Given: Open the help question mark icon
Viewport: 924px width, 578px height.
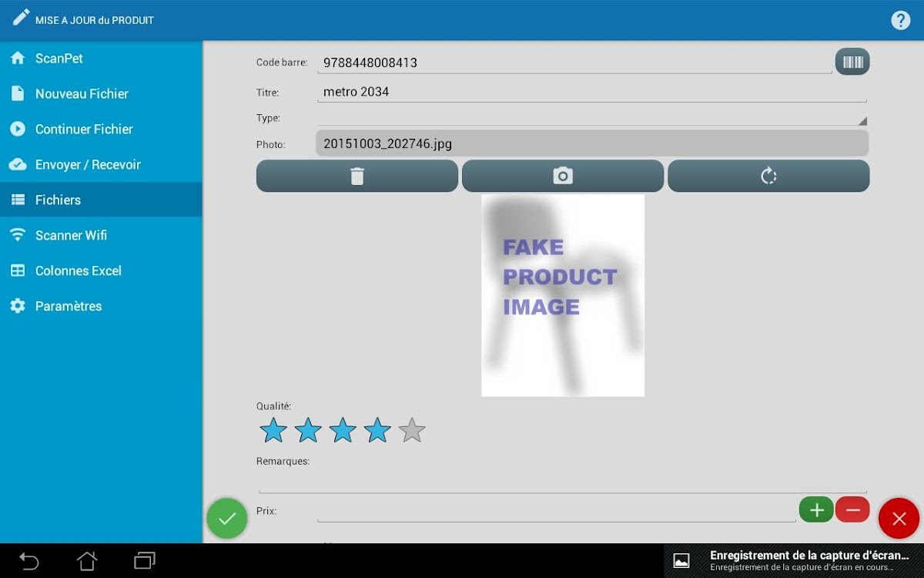Looking at the screenshot, I should point(900,21).
